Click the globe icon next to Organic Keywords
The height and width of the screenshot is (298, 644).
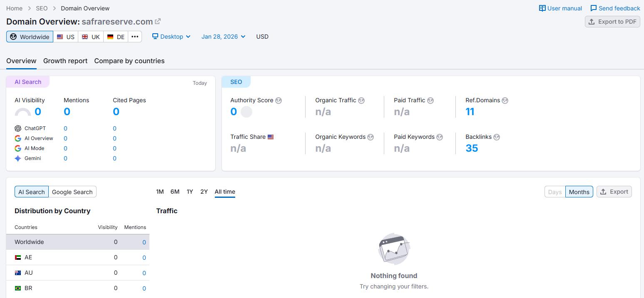pos(370,137)
